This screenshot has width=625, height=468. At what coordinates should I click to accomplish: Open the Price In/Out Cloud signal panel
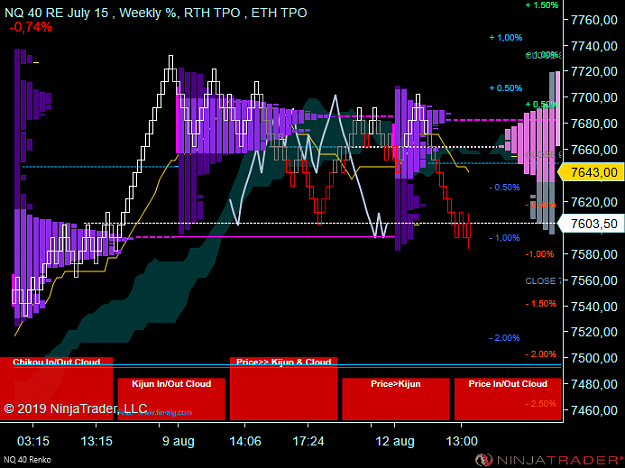click(x=508, y=399)
